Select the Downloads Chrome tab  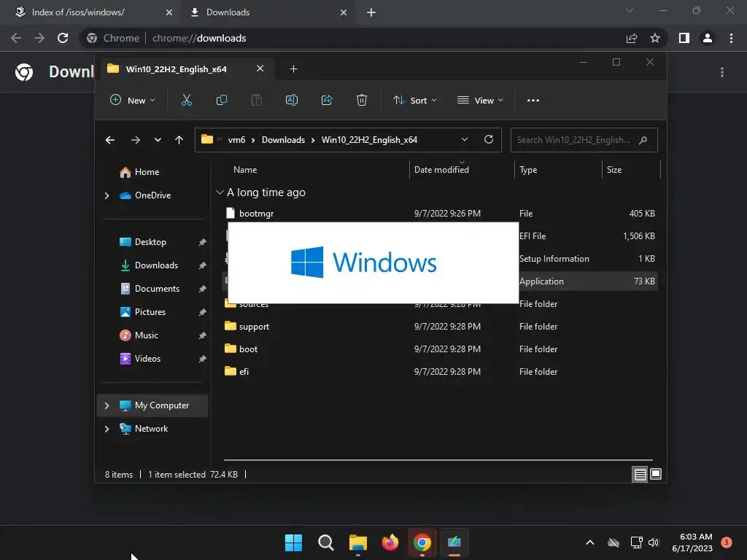click(269, 12)
